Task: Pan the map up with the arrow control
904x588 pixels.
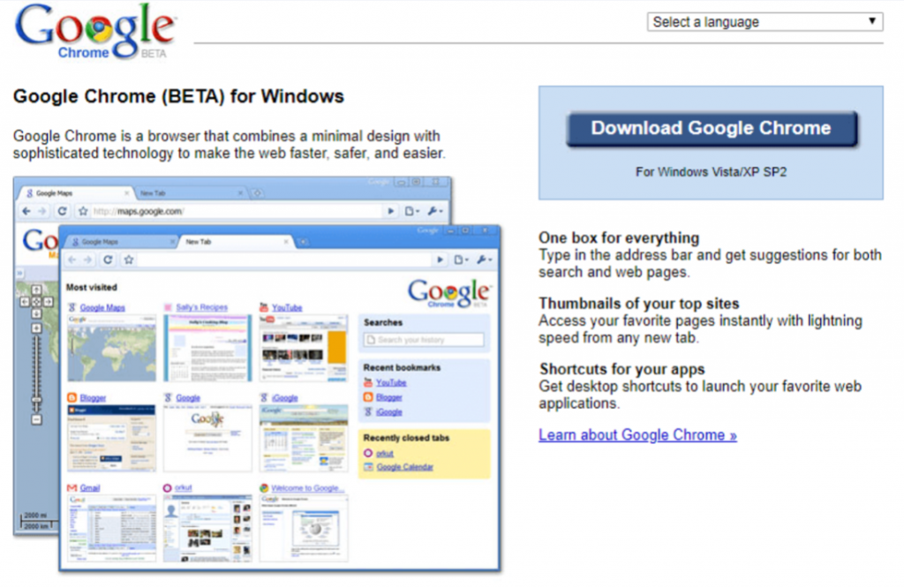Action: coord(36,290)
